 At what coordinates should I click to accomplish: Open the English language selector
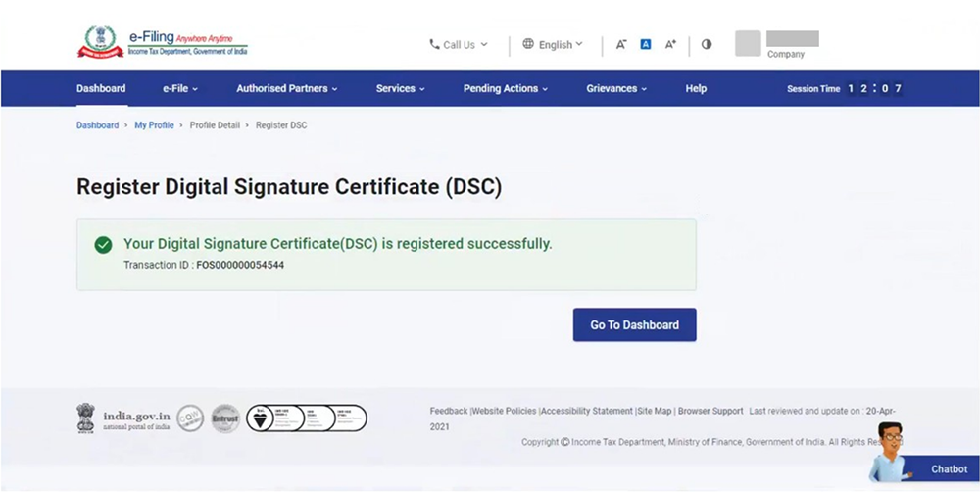click(553, 44)
